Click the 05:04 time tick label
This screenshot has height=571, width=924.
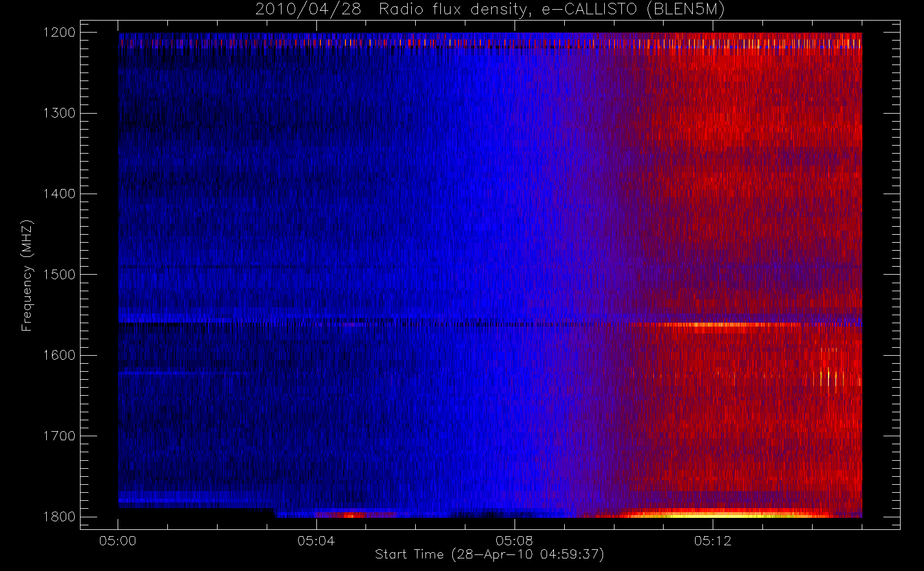(316, 541)
